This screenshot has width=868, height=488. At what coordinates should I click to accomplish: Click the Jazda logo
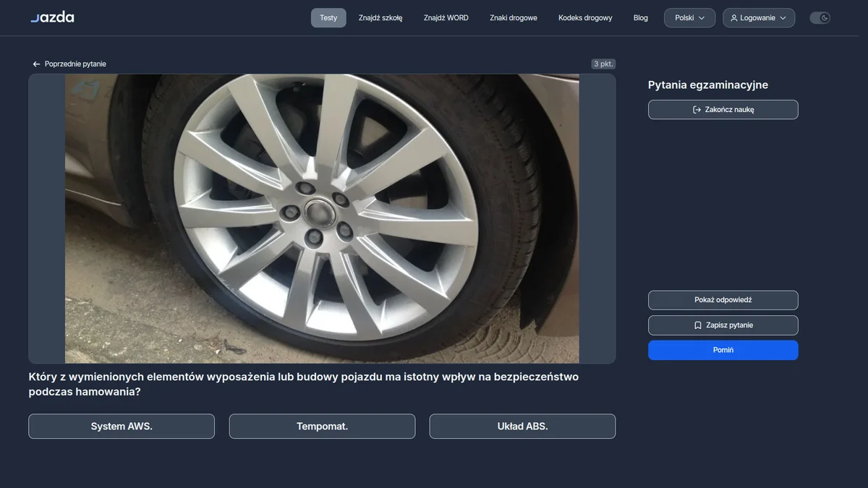click(x=52, y=17)
